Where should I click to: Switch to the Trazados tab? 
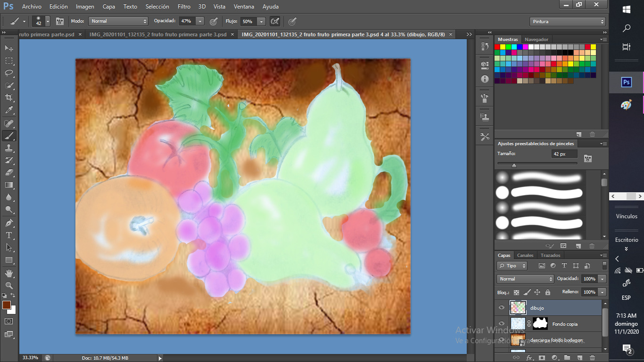(x=551, y=255)
